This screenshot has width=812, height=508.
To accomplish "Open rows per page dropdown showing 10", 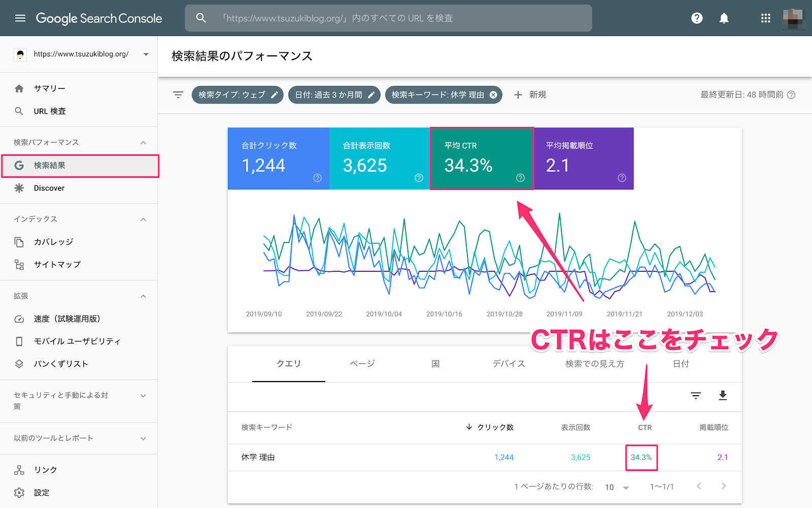I will pos(617,487).
